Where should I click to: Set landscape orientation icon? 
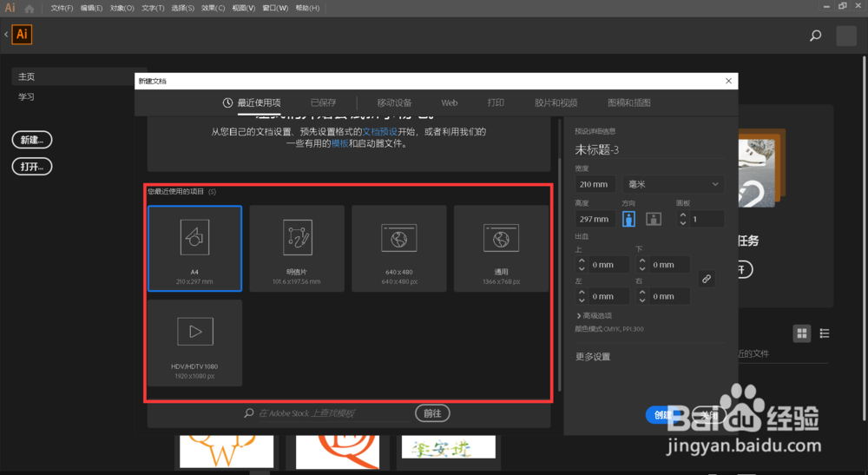pos(654,219)
